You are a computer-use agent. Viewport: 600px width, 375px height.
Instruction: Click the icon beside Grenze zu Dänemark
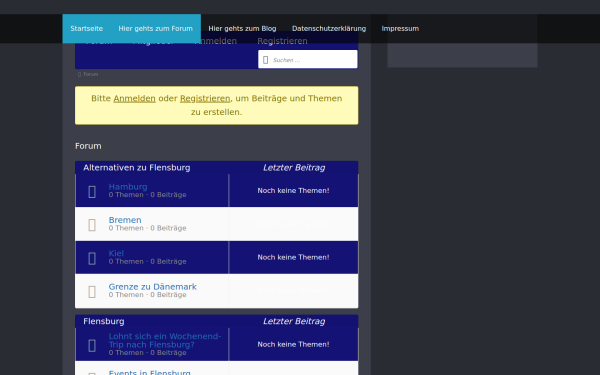[92, 292]
